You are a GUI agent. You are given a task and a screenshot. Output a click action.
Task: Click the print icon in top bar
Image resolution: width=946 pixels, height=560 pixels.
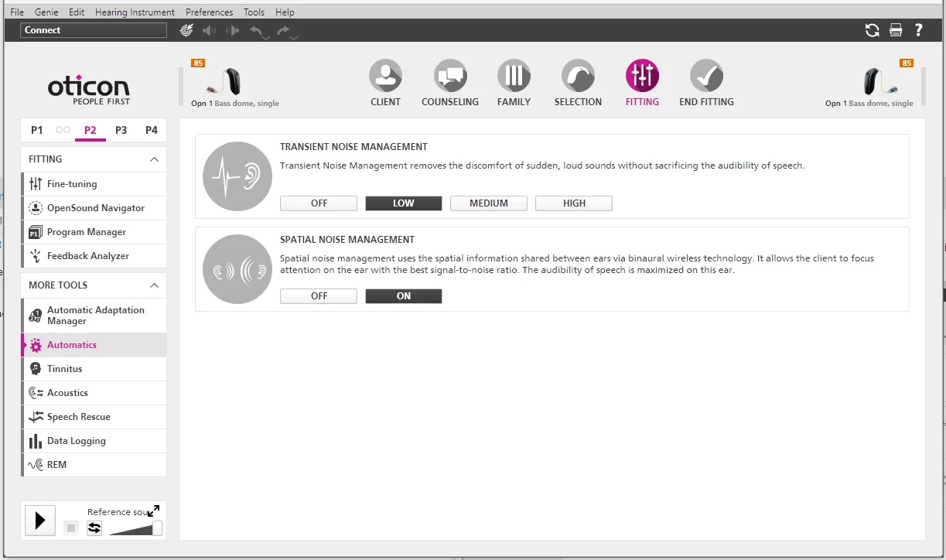896,30
